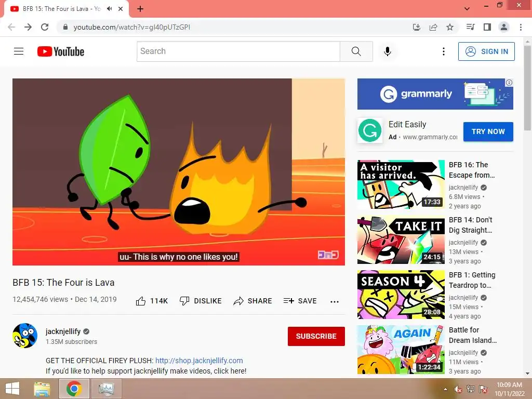Go forward with browser forward arrow

pos(28,27)
